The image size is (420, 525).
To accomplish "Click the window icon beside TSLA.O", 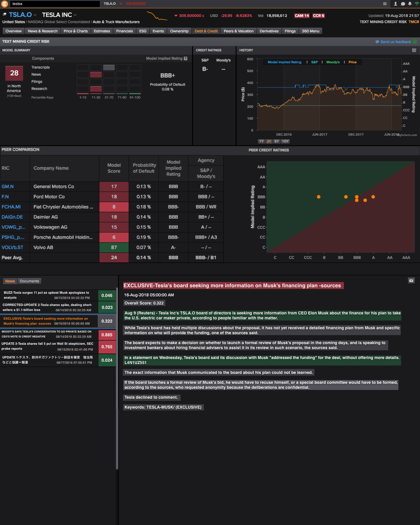I will [4, 14].
